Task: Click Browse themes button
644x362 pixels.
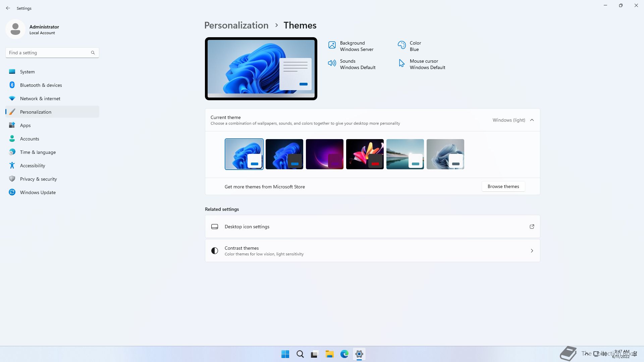Action: pos(503,186)
